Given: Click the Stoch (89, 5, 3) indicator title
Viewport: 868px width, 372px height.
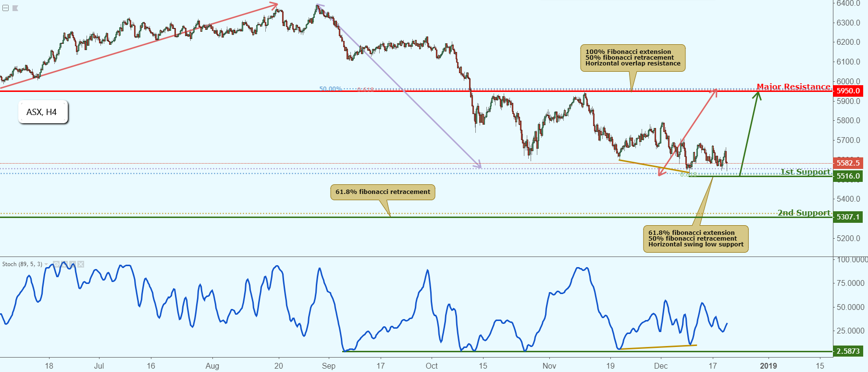Looking at the screenshot, I should click(22, 264).
